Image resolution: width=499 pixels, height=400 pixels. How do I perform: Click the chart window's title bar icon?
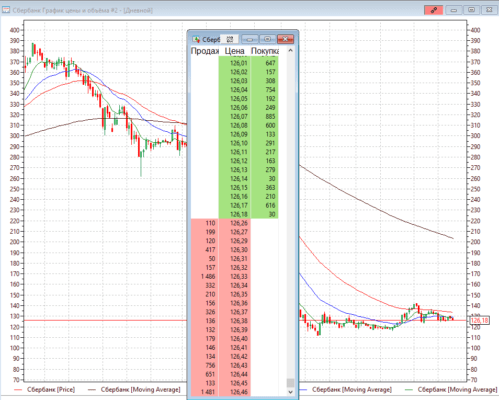[x=6, y=10]
